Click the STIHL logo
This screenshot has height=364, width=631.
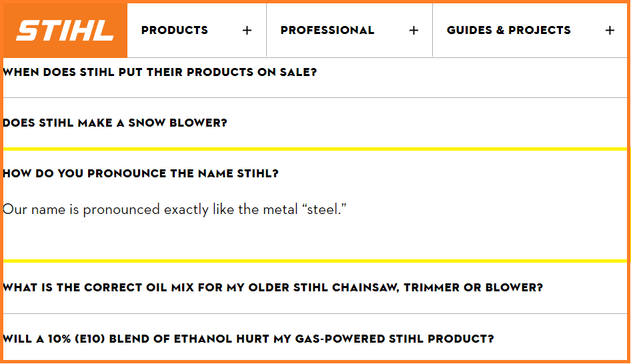point(65,31)
